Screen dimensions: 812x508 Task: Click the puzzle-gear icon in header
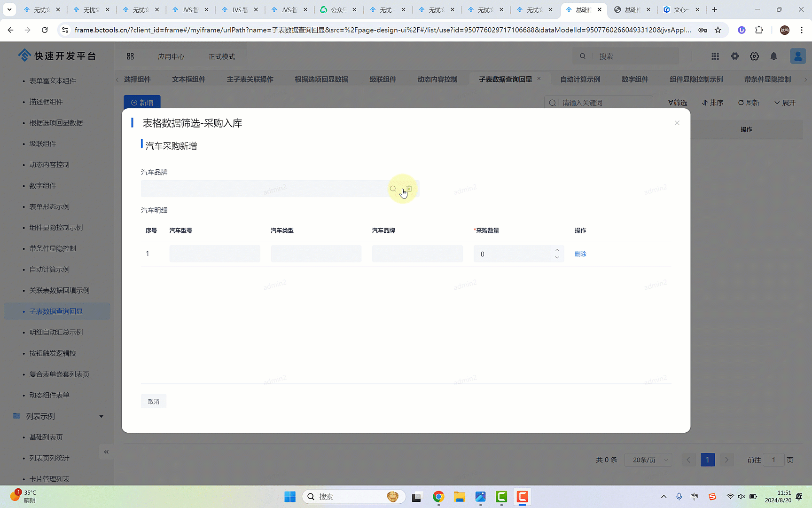pyautogui.click(x=735, y=56)
